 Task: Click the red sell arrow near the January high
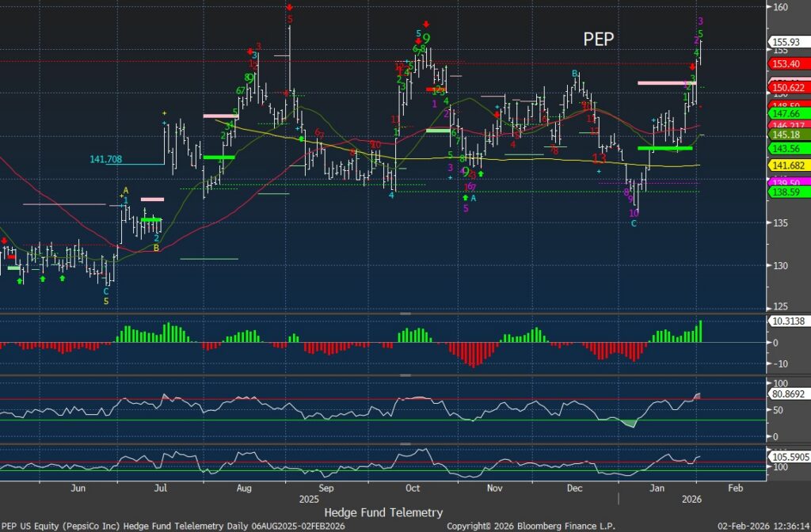(x=693, y=67)
